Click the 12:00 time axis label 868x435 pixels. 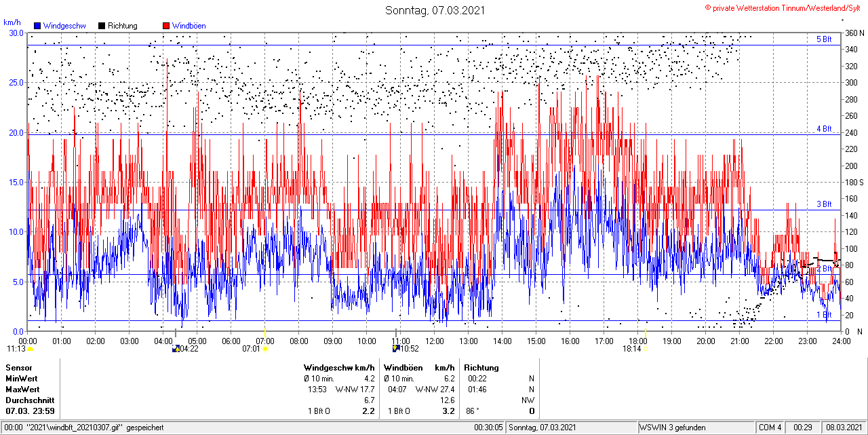coord(435,341)
